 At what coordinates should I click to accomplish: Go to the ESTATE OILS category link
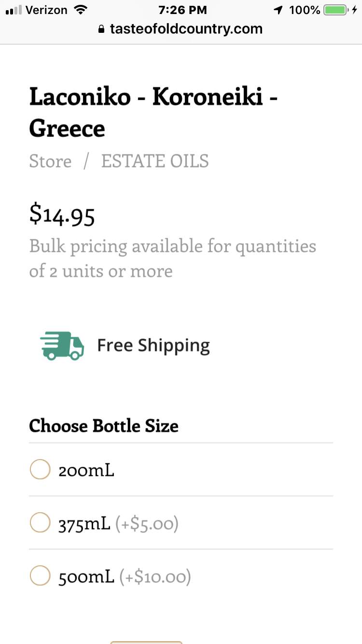click(x=155, y=161)
